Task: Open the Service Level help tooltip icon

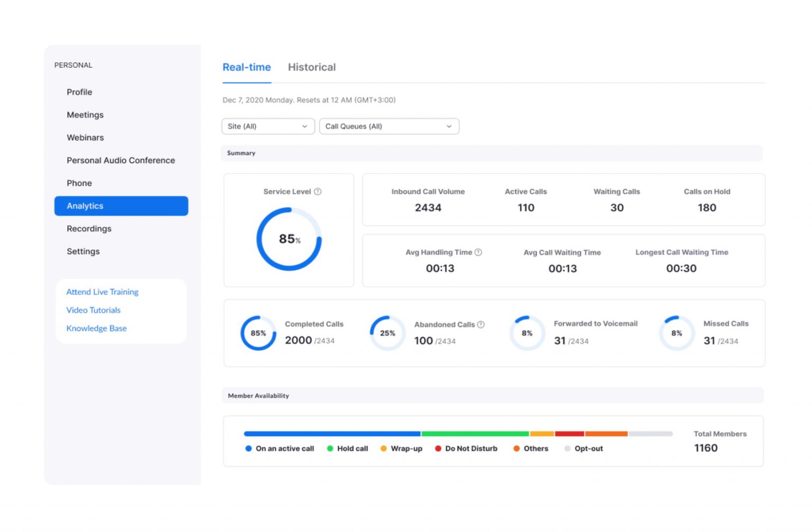Action: coord(317,192)
